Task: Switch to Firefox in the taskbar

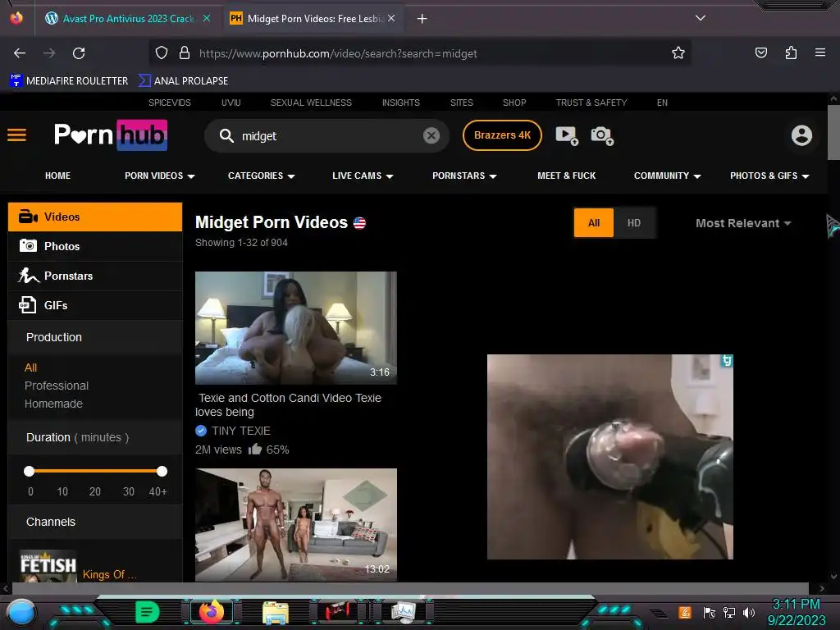Action: 211,611
